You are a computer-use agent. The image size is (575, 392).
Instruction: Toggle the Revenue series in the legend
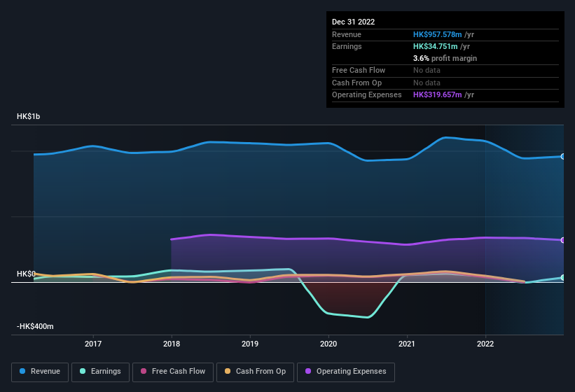click(40, 372)
